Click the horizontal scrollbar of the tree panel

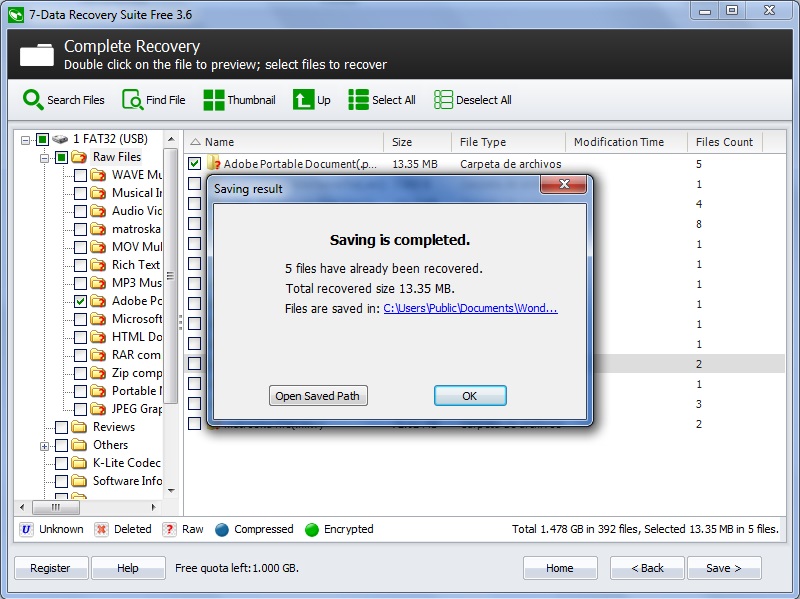point(55,509)
